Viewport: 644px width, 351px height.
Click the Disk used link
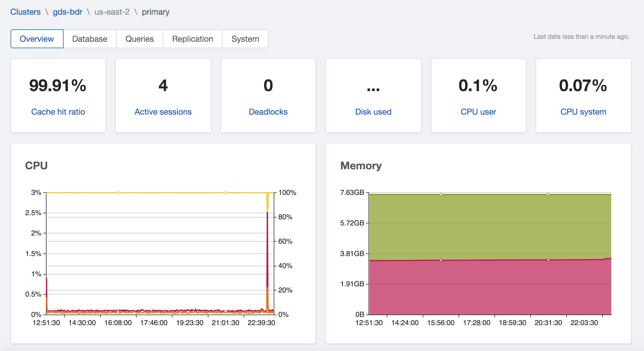coord(373,112)
